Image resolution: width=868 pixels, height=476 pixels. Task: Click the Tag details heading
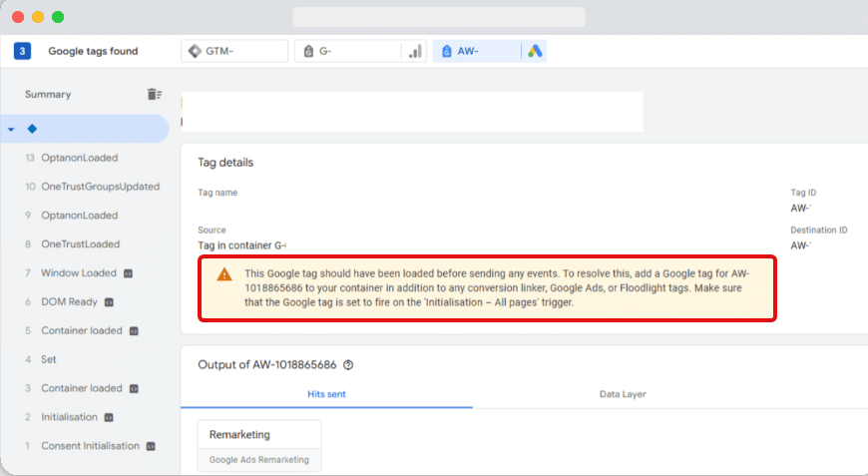225,163
